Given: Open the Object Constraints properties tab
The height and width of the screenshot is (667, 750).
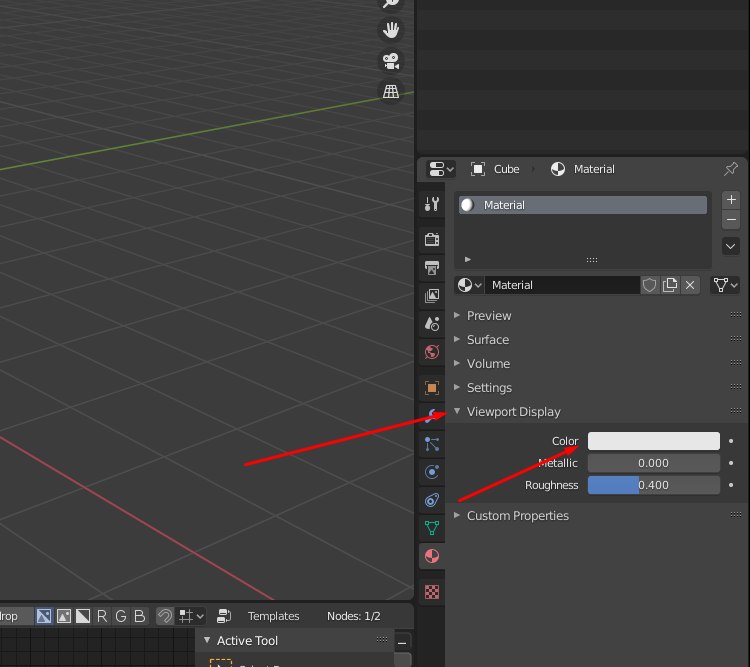Looking at the screenshot, I should click(432, 500).
